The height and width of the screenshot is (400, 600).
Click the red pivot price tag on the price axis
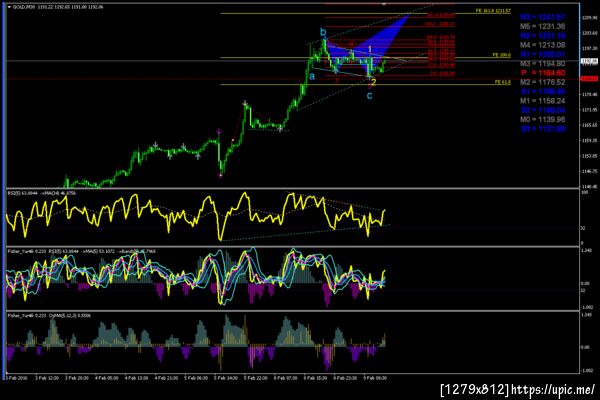pos(589,78)
